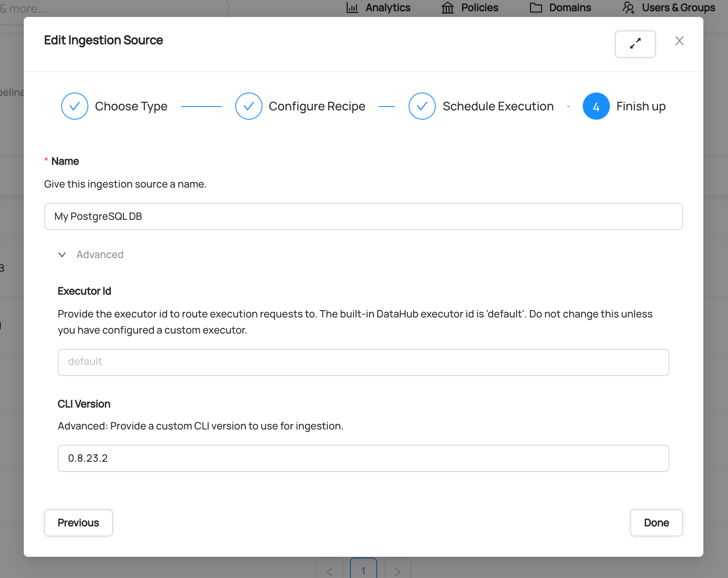The image size is (728, 578).
Task: Open the Analytics navigation item
Action: click(x=387, y=8)
